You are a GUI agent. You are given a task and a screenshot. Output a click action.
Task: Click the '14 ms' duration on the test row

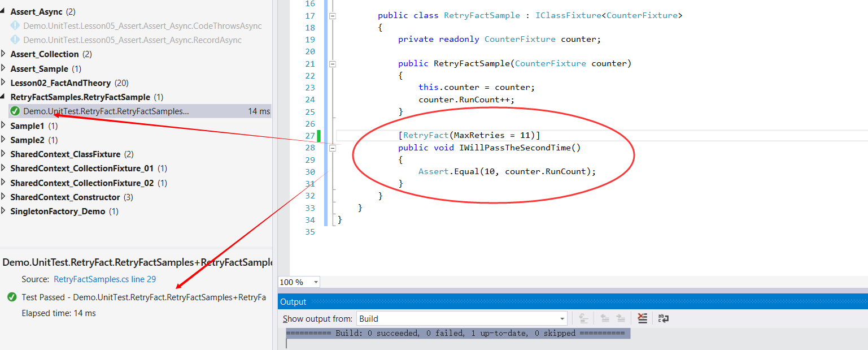(x=259, y=111)
